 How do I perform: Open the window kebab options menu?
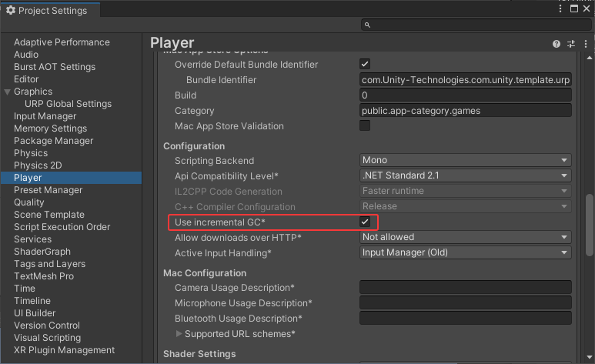click(x=560, y=8)
